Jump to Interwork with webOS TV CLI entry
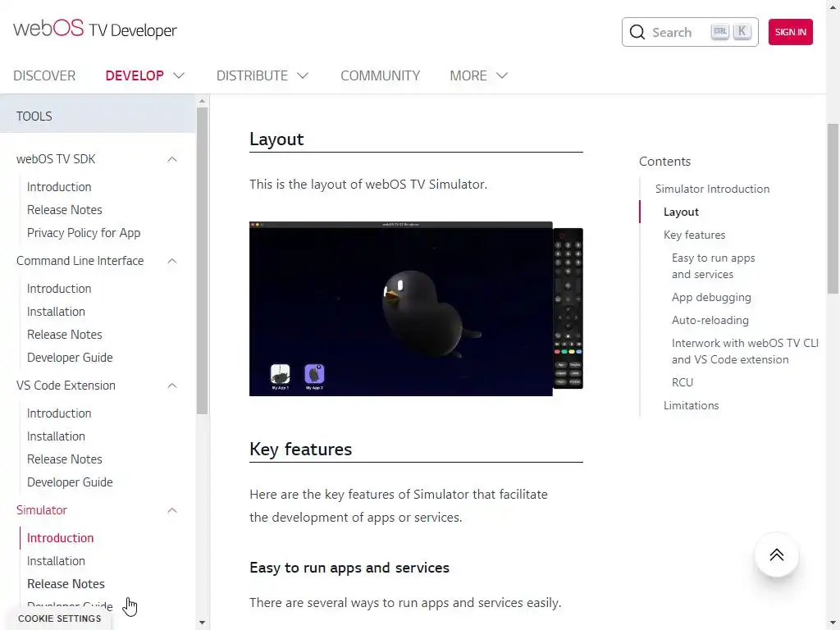 click(745, 351)
